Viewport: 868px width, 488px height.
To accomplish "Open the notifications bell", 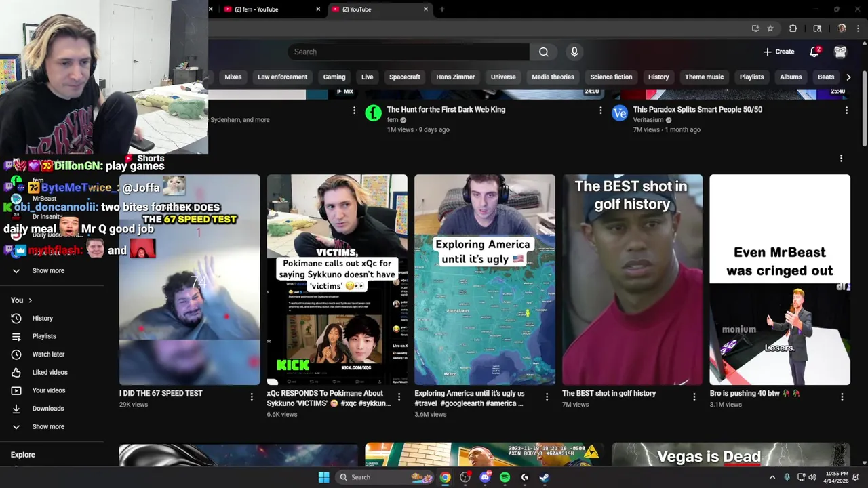I will click(814, 52).
